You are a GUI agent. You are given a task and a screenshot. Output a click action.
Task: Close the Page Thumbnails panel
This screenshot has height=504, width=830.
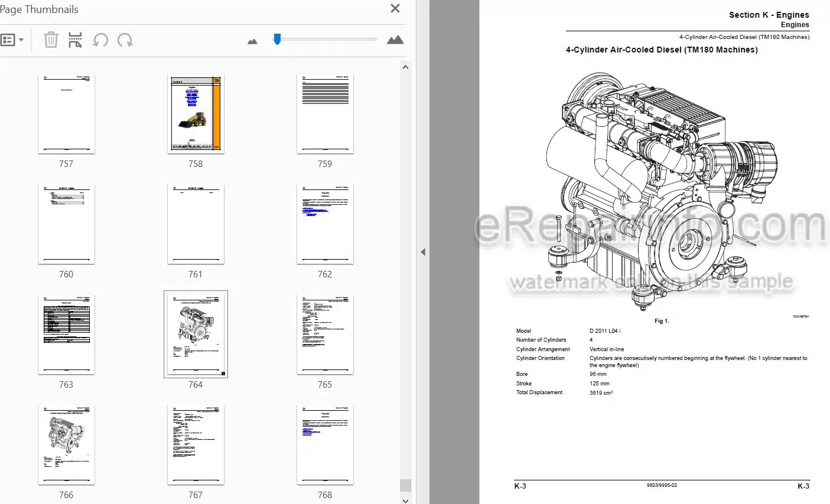tap(395, 8)
